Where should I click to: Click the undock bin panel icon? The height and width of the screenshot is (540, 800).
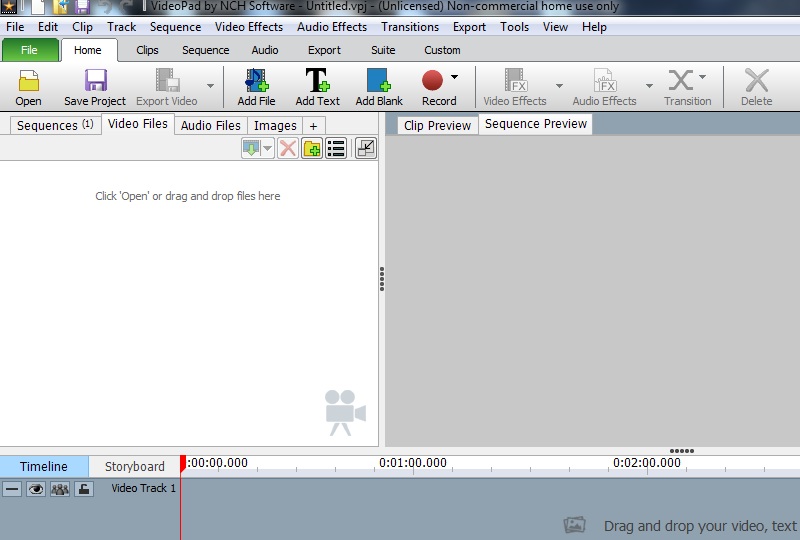[366, 149]
